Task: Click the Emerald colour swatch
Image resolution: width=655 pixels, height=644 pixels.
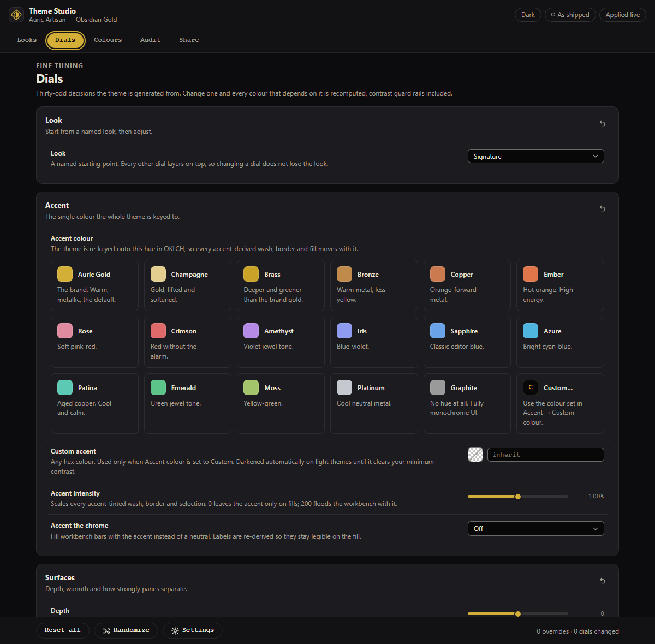Action: [158, 387]
